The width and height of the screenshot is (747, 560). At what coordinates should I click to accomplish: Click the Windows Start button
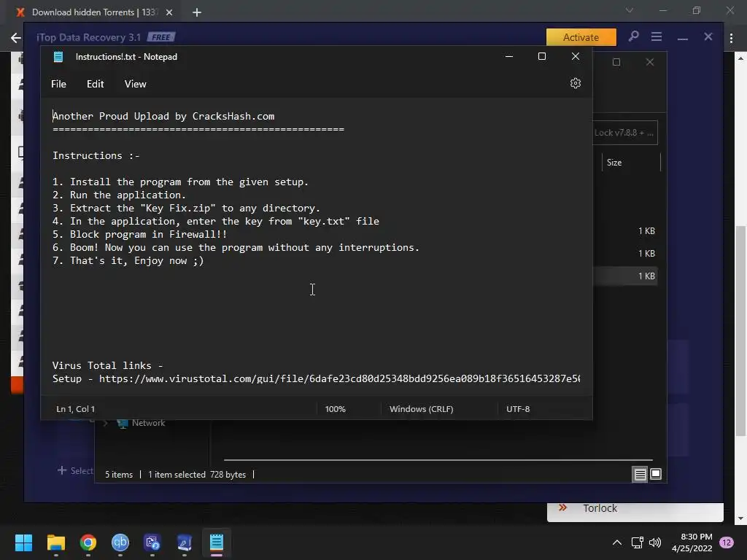23,542
